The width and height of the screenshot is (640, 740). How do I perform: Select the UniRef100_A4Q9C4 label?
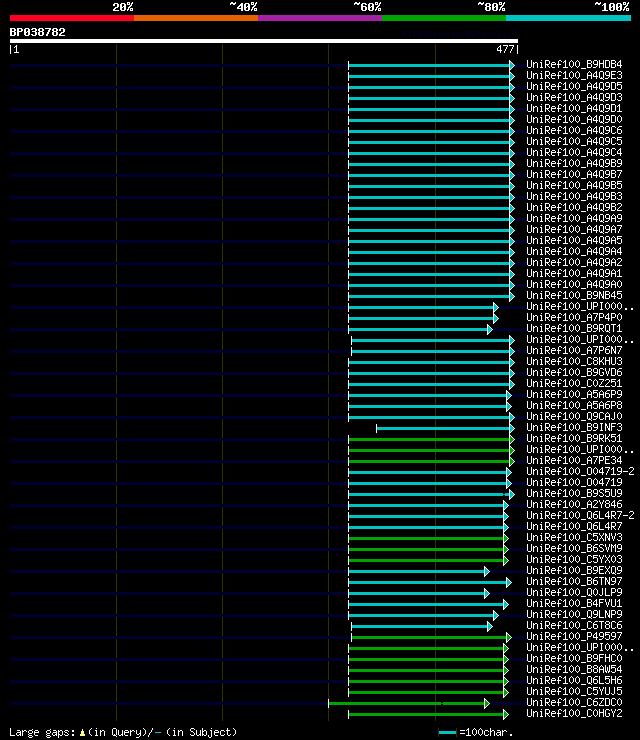click(574, 152)
